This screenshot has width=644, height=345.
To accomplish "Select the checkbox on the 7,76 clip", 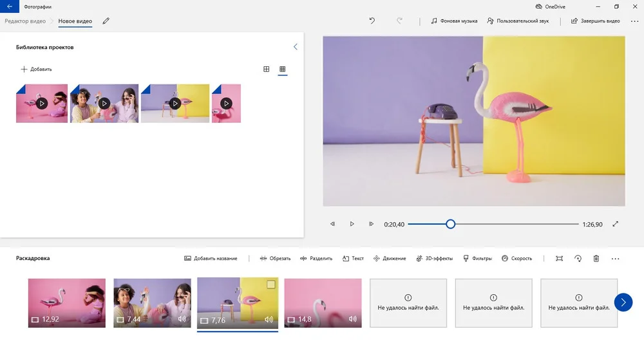I will pos(271,284).
